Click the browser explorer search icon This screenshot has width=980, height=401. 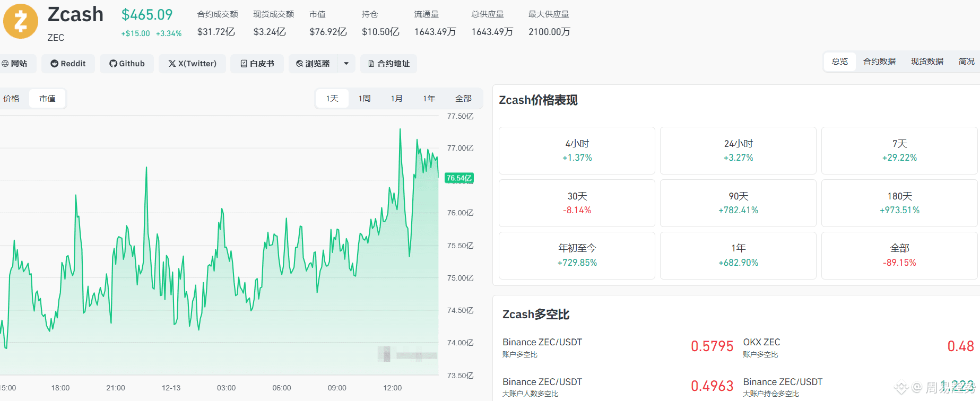coord(300,64)
